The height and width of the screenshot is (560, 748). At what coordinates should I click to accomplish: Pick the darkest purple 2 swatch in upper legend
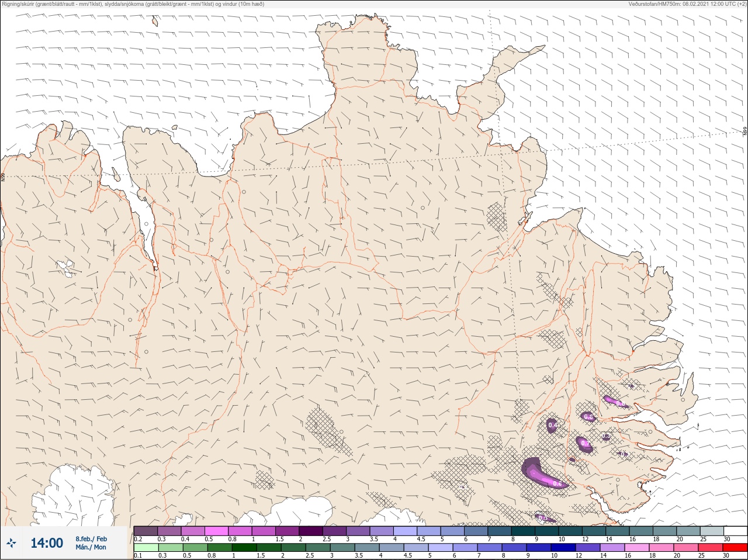click(311, 531)
